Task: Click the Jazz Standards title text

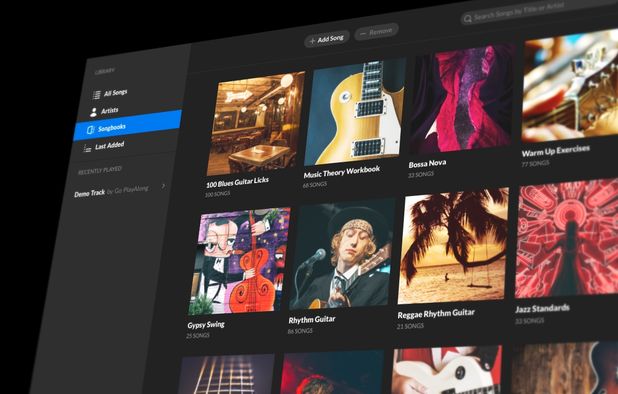Action: [x=542, y=309]
